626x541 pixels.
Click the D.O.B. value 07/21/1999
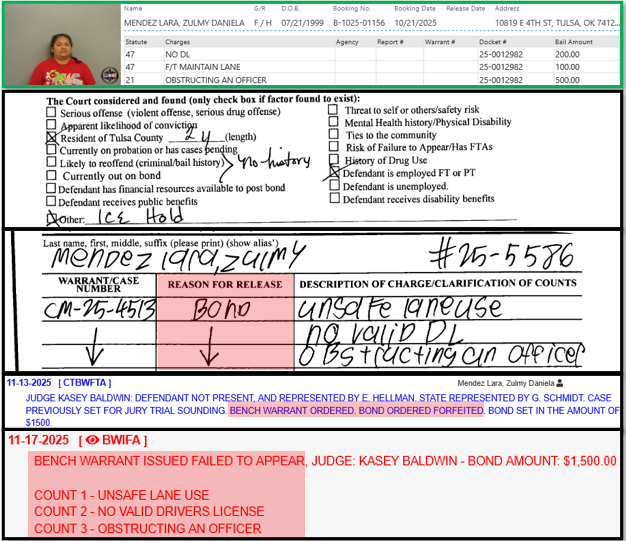[x=302, y=23]
